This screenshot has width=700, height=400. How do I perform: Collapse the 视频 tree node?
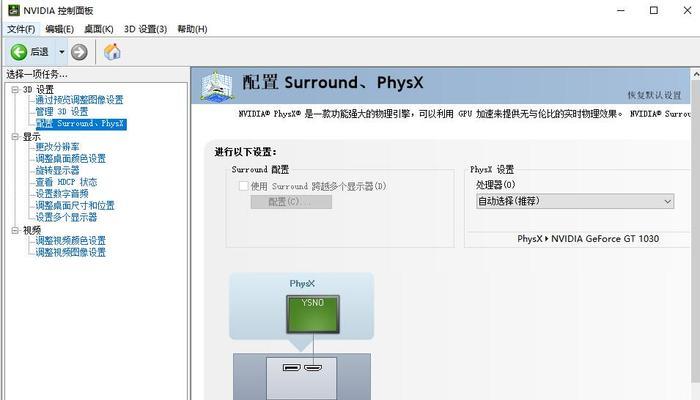click(x=15, y=230)
